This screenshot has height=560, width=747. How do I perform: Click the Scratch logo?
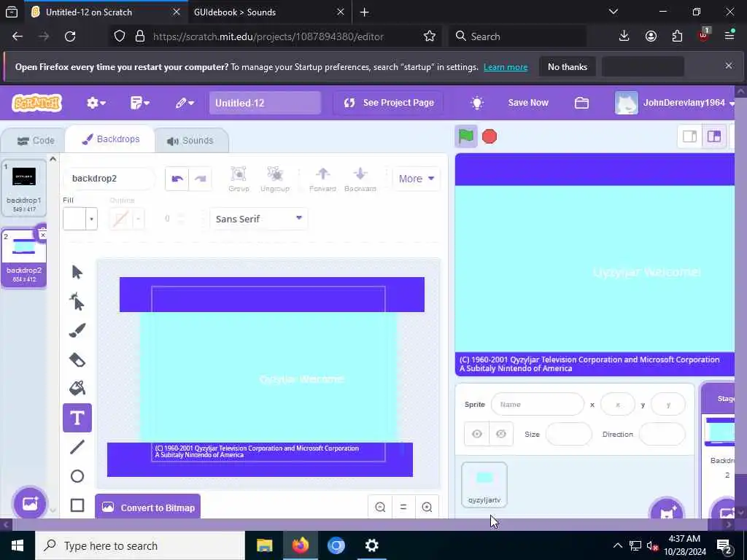pos(37,102)
